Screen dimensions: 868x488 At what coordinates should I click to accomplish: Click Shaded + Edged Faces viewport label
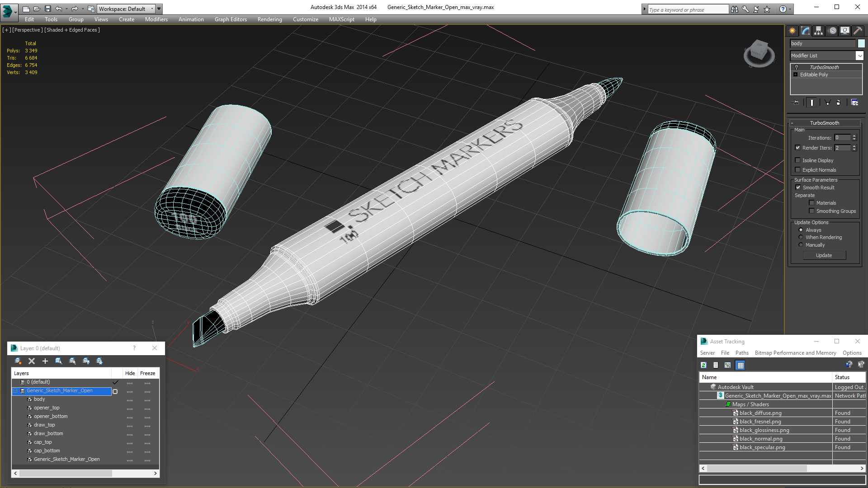coord(72,30)
